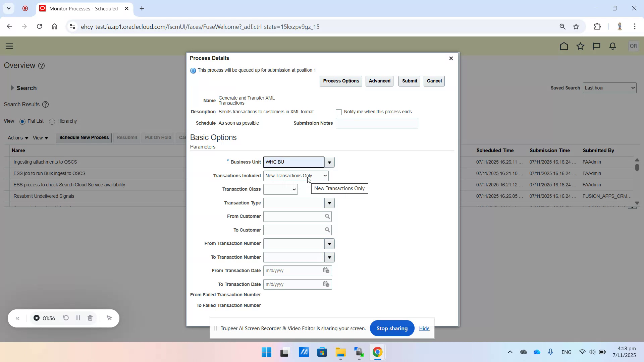Open the Business Unit dropdown

(x=329, y=162)
